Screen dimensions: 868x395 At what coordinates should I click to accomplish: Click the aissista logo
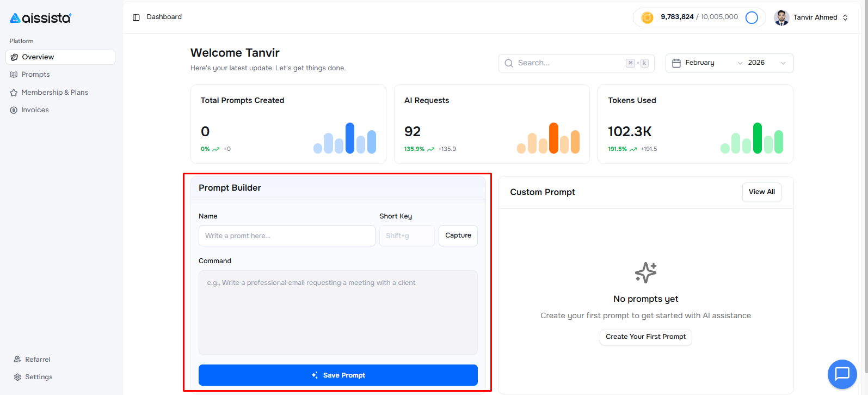41,18
